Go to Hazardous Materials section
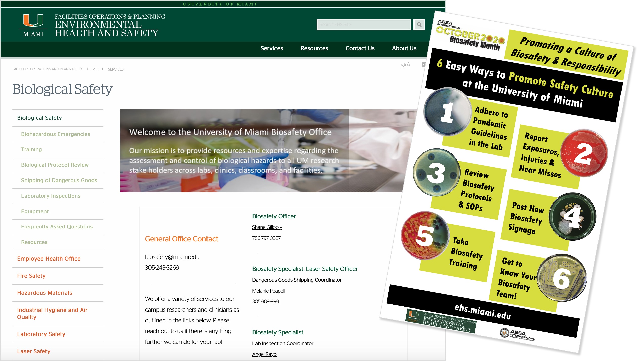The height and width of the screenshot is (361, 644). [44, 293]
